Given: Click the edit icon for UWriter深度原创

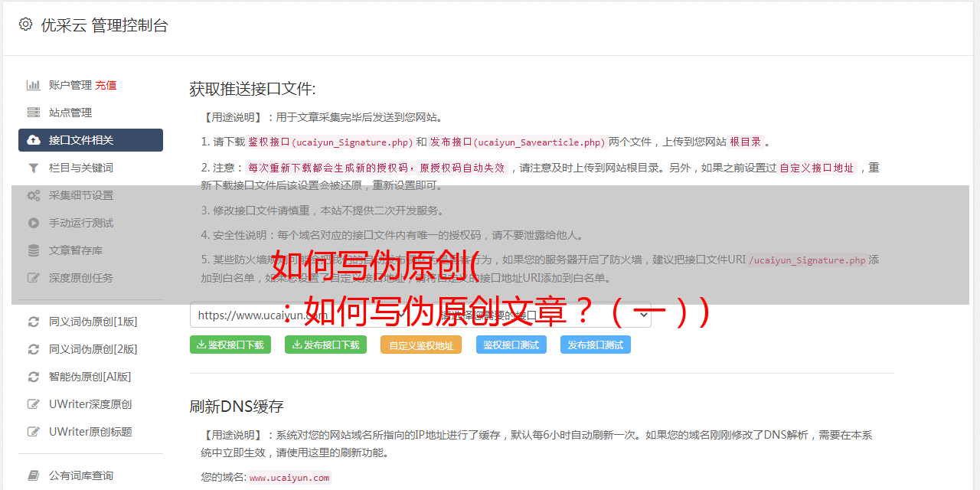Looking at the screenshot, I should (x=34, y=404).
